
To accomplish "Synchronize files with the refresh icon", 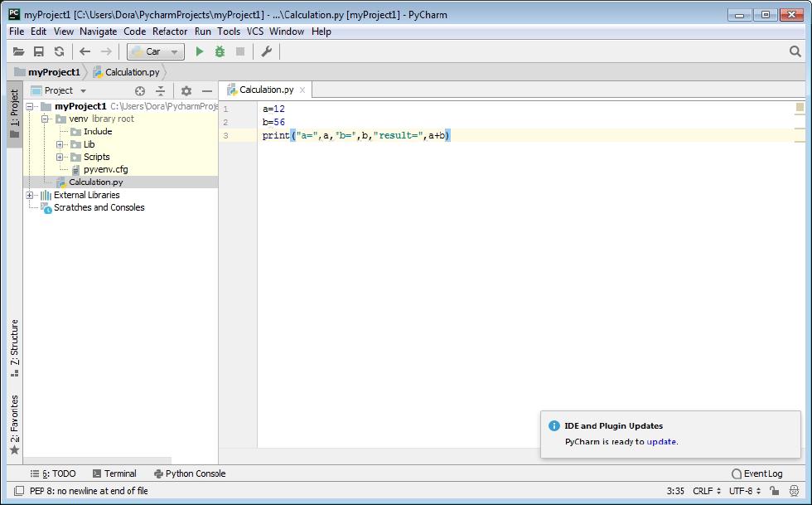I will coord(59,51).
